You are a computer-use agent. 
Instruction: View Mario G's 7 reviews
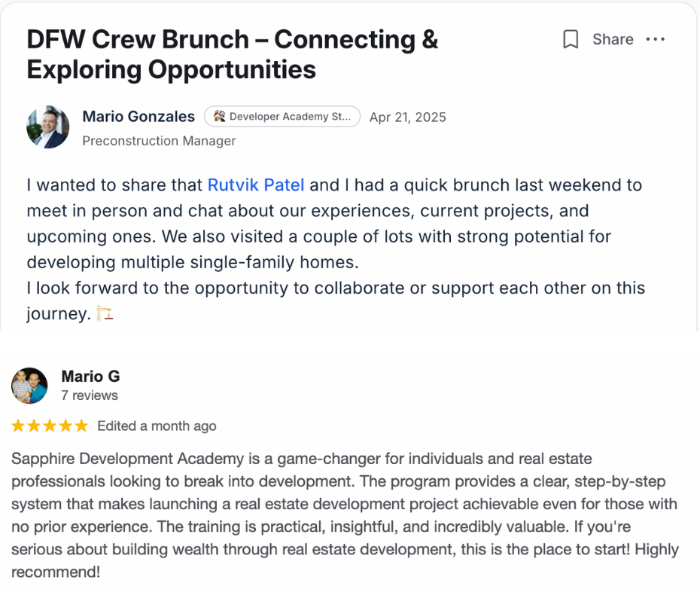click(90, 395)
